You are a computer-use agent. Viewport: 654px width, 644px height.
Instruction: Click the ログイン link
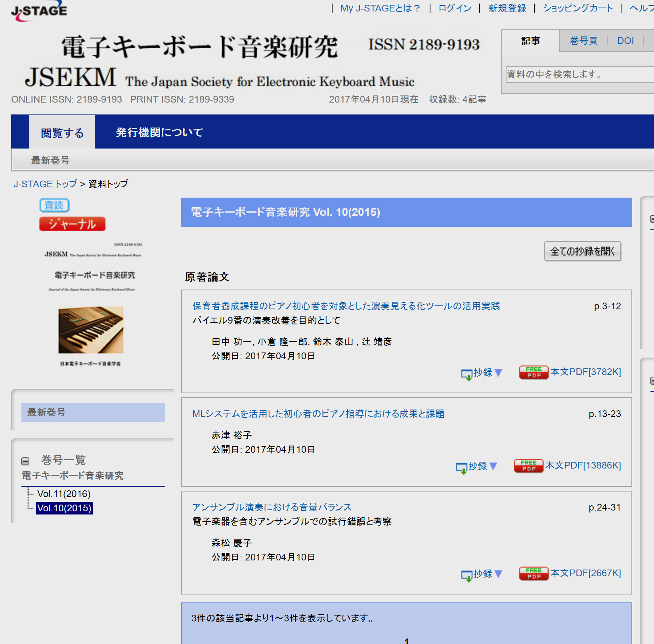[x=455, y=8]
